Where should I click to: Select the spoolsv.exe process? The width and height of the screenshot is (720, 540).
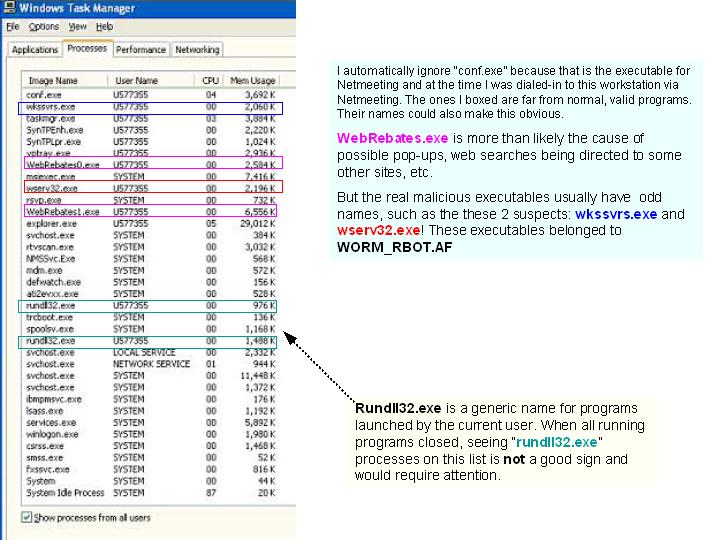pos(151,329)
